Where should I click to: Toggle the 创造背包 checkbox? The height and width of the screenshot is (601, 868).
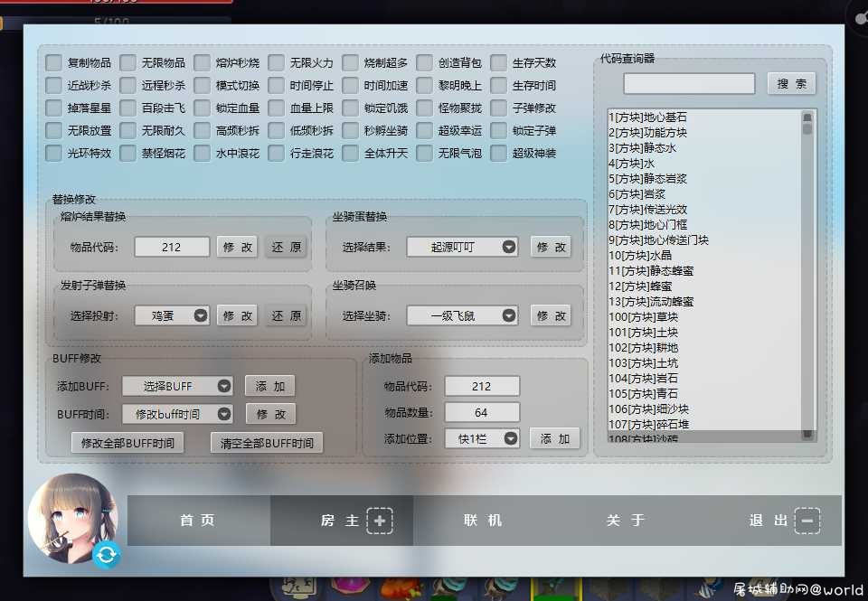425,62
